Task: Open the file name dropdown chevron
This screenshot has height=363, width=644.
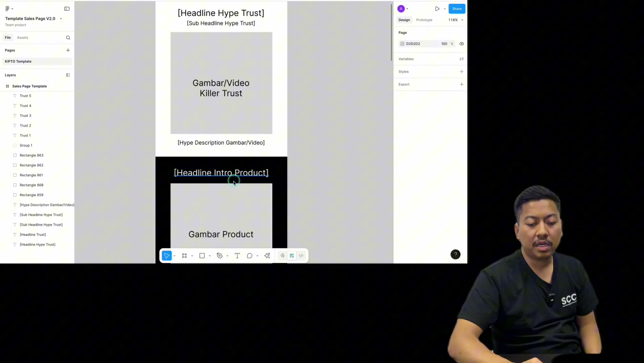Action: pos(61,19)
